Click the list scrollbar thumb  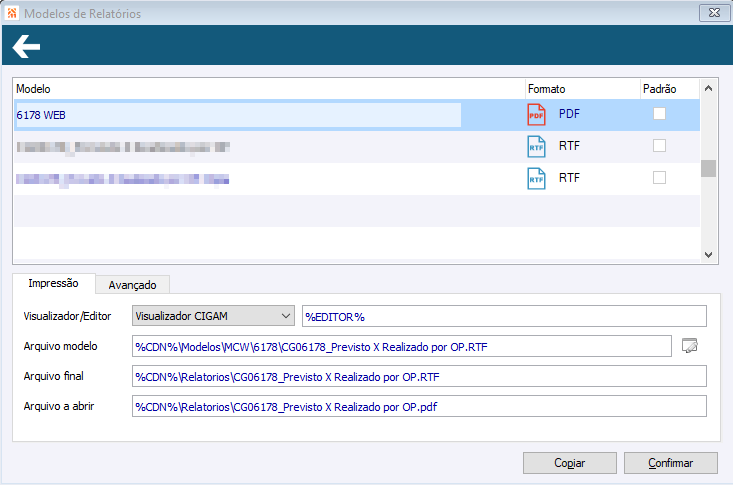[x=708, y=168]
